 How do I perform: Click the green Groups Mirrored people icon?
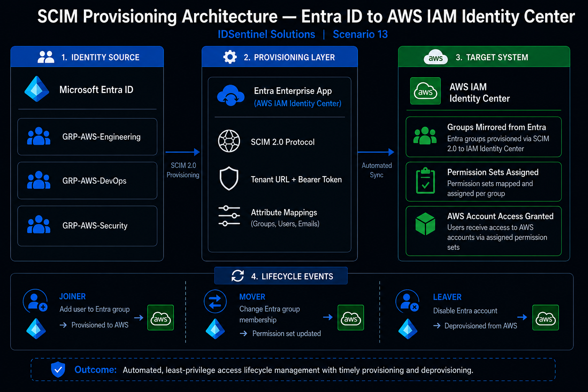(x=425, y=136)
